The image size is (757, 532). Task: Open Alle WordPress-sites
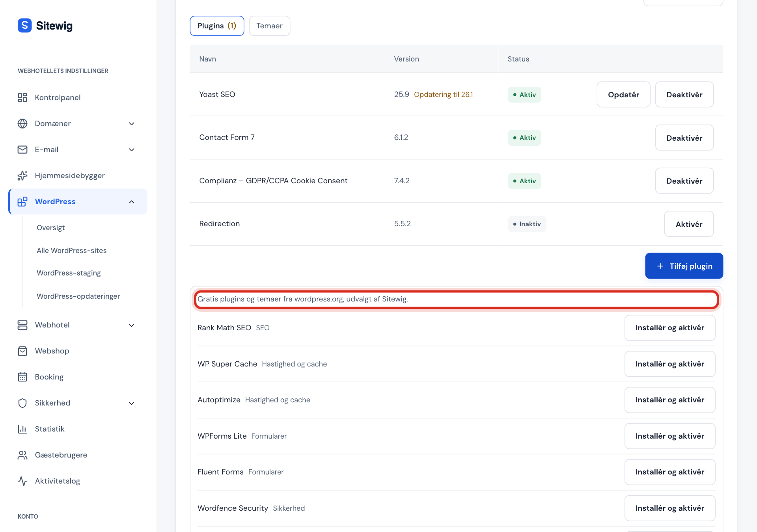tap(72, 250)
